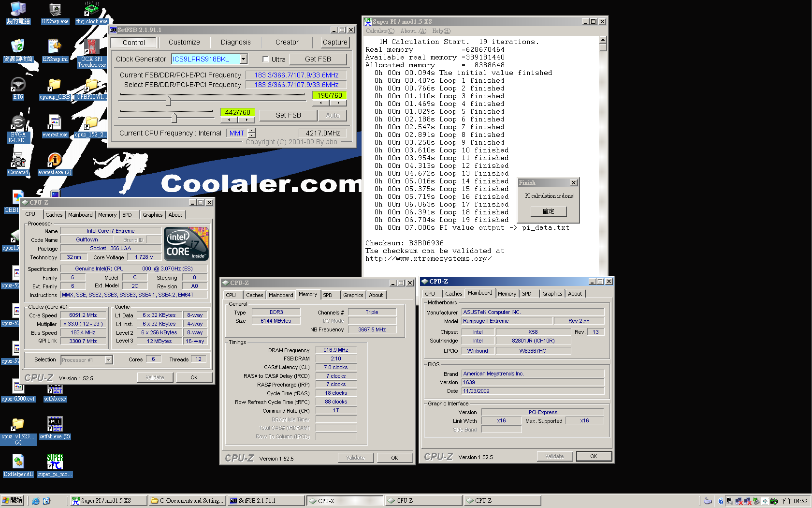The height and width of the screenshot is (508, 812).
Task: Click Model field Rampage II Extreme
Action: (507, 321)
